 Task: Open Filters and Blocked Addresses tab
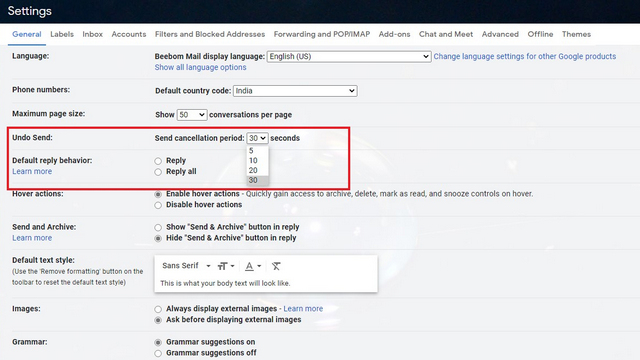[210, 34]
